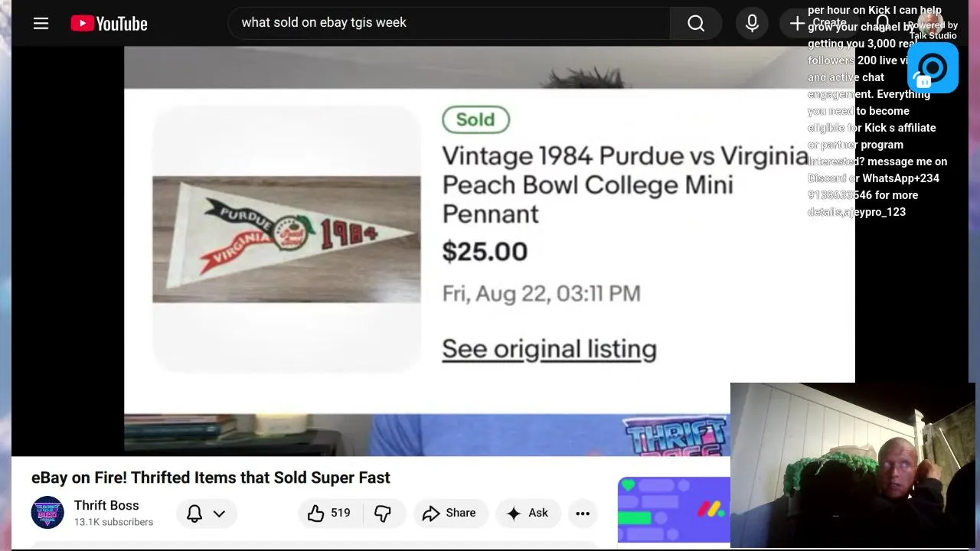This screenshot has height=551, width=980.
Task: Open the Thrift Boss channel avatar
Action: 47,513
